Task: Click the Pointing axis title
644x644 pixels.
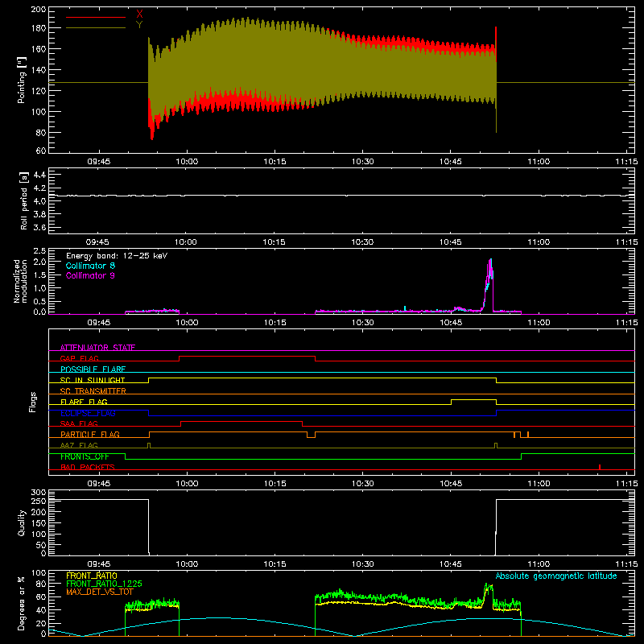Action: [22, 80]
